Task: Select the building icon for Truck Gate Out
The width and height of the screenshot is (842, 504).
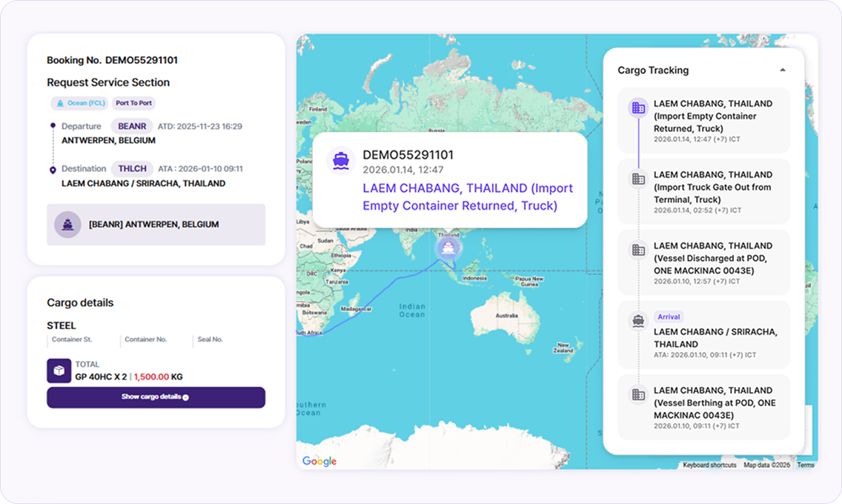Action: point(638,179)
